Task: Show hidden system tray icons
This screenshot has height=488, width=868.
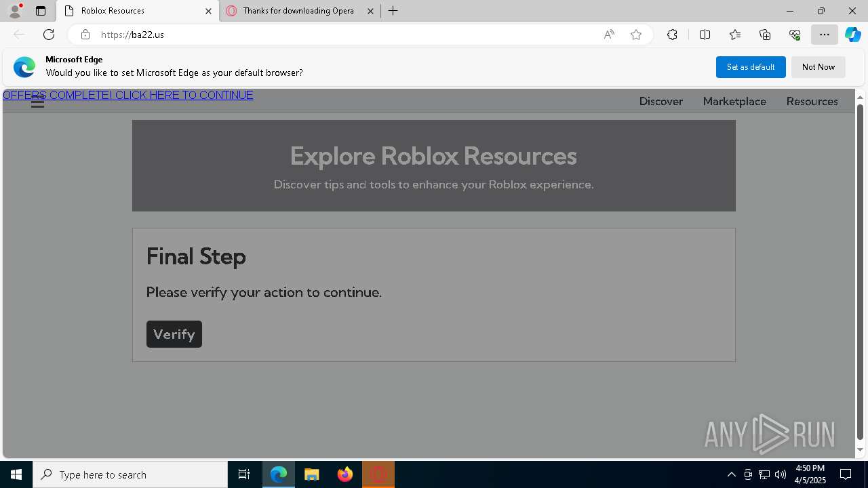Action: tap(731, 474)
